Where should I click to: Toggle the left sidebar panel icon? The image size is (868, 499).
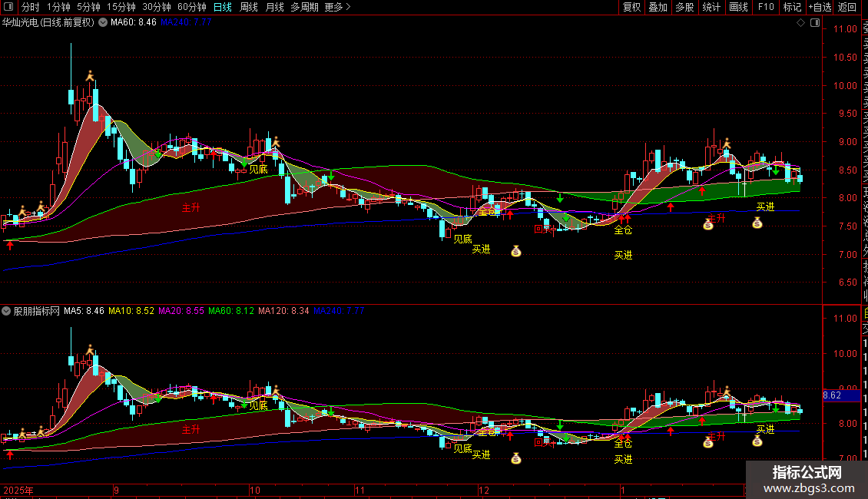[8, 7]
